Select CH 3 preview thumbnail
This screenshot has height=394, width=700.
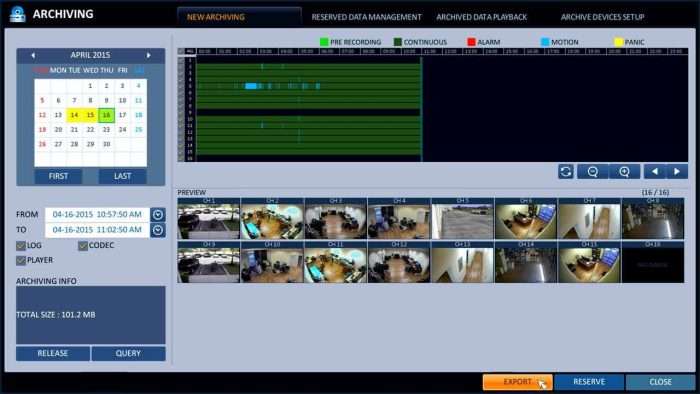335,219
